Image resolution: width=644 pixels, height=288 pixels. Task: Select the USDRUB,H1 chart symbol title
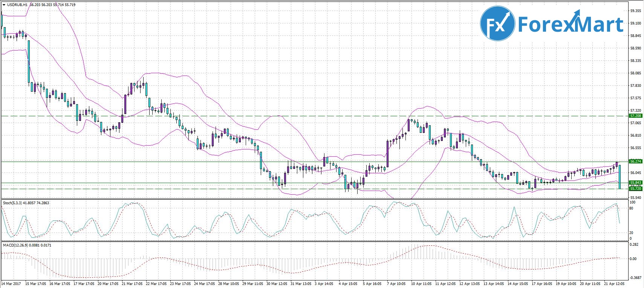[17, 5]
